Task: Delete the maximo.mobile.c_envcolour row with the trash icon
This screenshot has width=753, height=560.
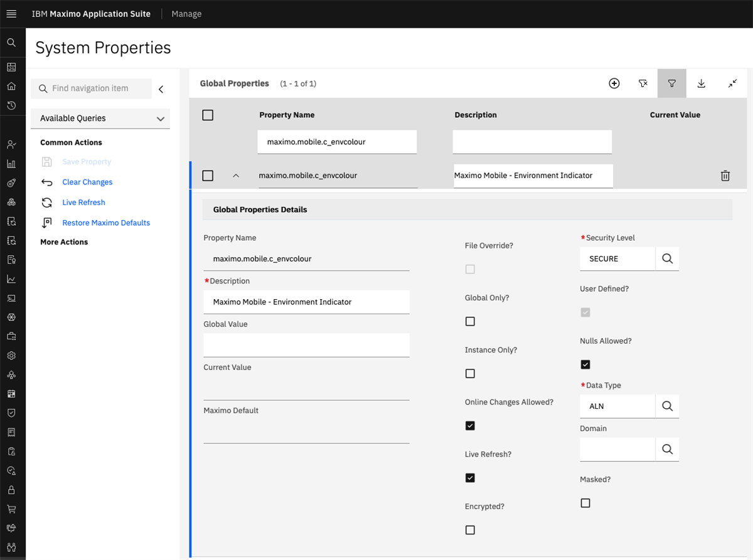Action: point(725,176)
